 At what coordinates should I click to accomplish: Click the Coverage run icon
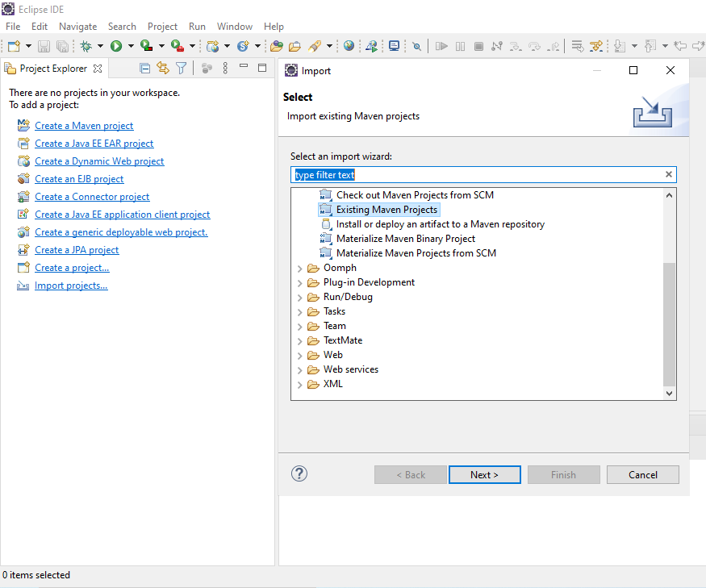[x=146, y=46]
